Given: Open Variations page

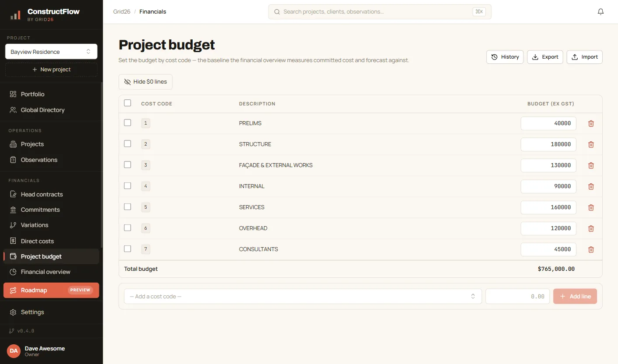Looking at the screenshot, I should click(x=51, y=225).
